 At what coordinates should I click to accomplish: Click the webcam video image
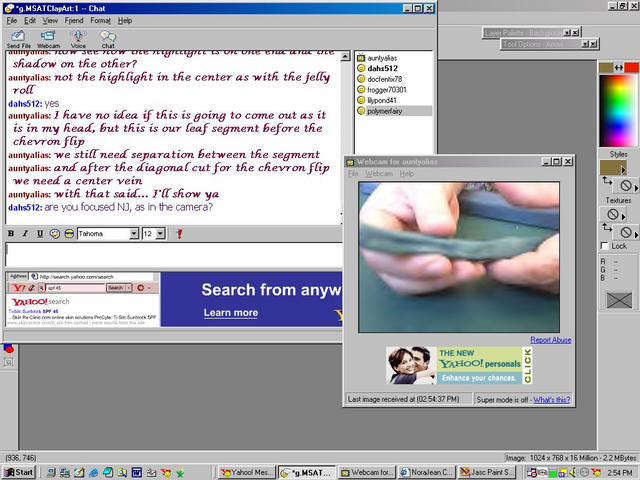pos(459,257)
